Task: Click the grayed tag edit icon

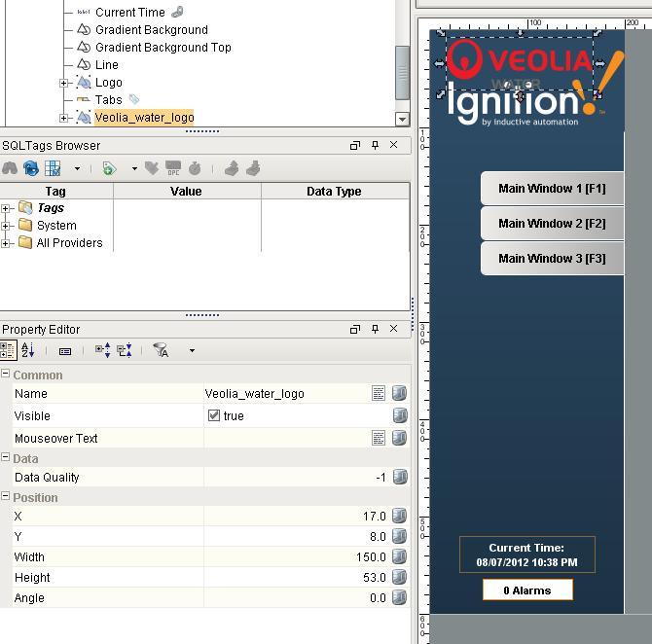Action: tap(152, 168)
